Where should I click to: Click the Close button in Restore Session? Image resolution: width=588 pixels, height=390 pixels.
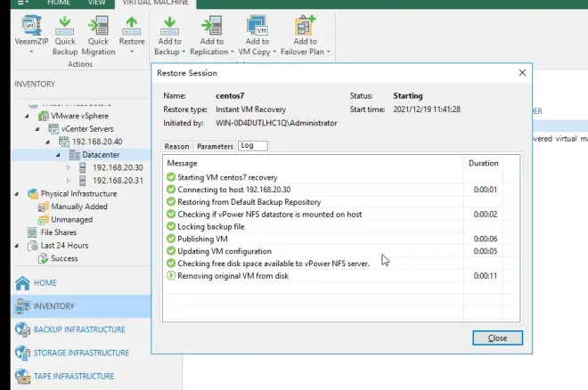[497, 338]
